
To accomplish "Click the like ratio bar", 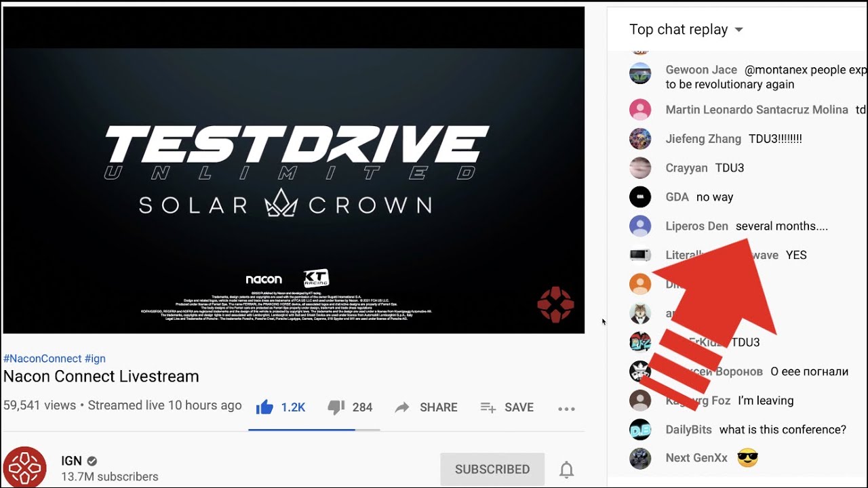I will 314,429.
